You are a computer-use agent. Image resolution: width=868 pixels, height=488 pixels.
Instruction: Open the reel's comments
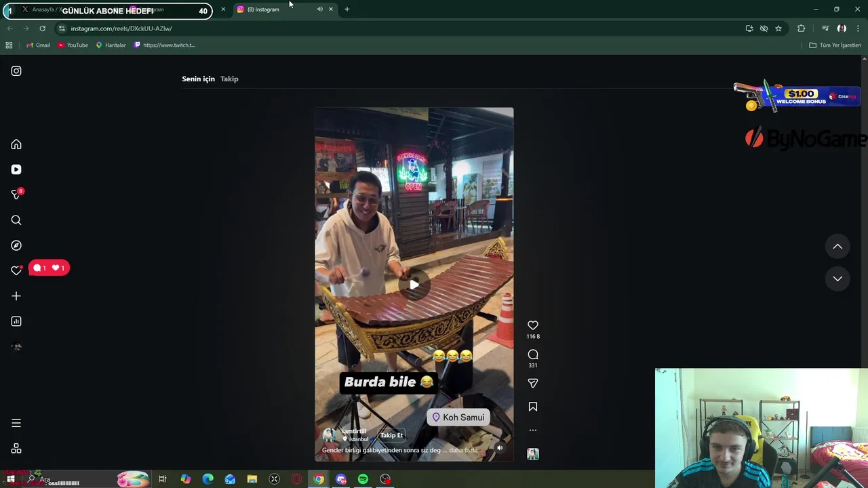point(533,354)
